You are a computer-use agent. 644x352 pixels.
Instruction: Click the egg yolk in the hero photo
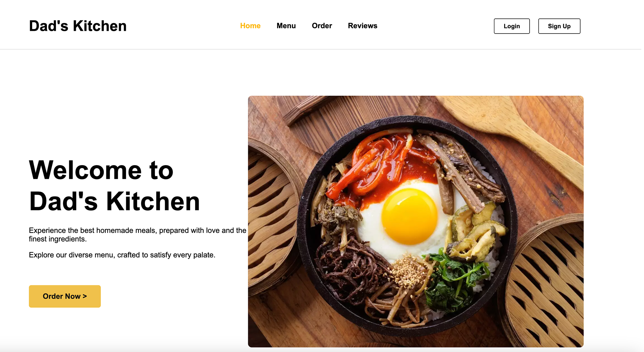click(409, 216)
